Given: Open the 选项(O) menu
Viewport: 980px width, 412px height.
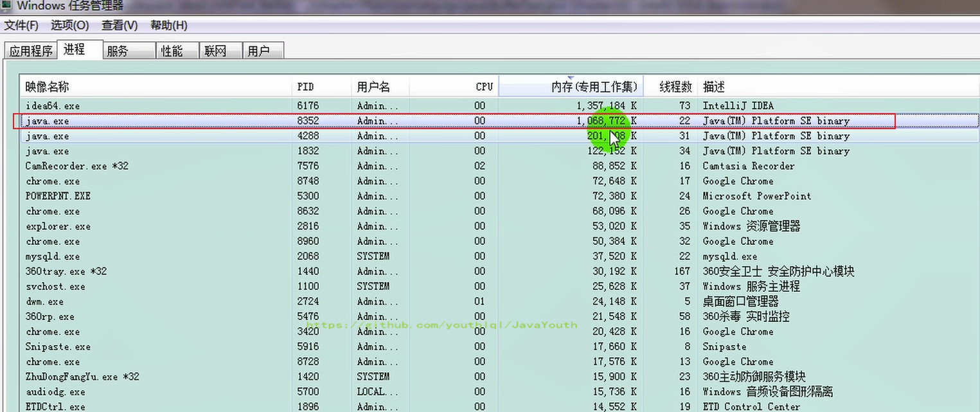Looking at the screenshot, I should (x=70, y=26).
